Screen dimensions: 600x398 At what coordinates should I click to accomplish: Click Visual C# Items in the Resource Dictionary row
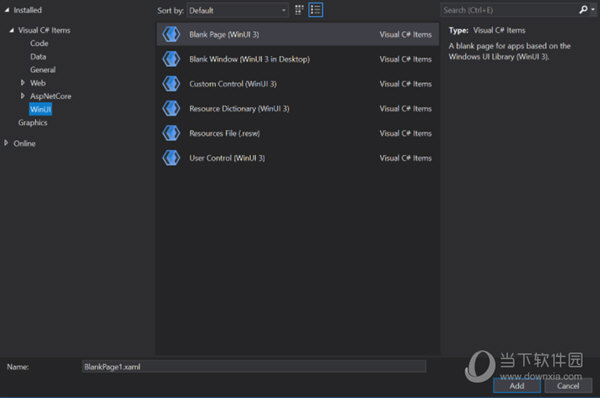tap(406, 109)
